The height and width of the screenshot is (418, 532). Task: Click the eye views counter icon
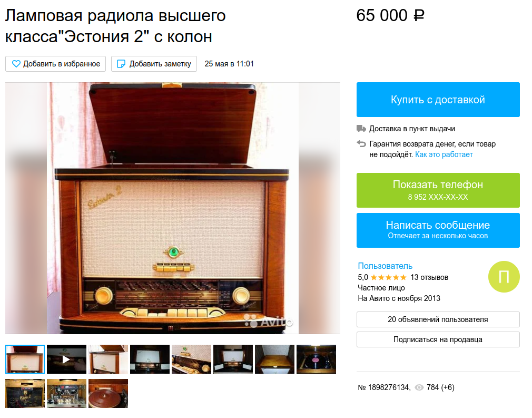[419, 387]
